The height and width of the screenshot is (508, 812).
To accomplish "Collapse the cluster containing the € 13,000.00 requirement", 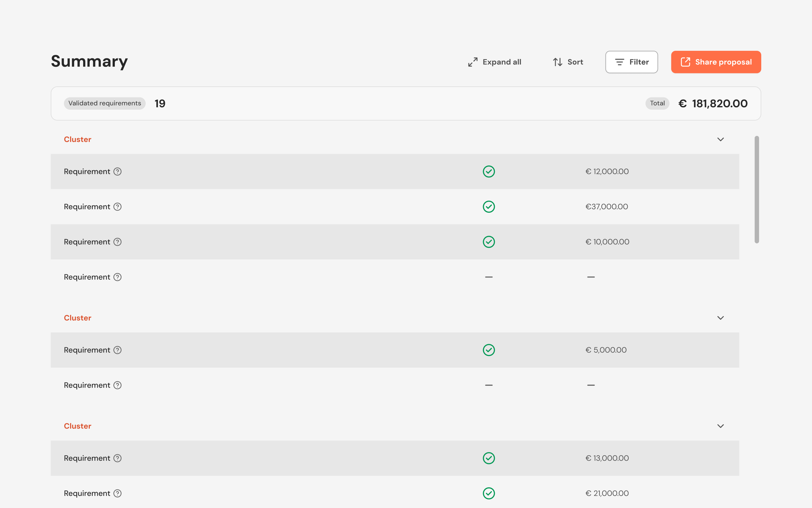I will 720,426.
